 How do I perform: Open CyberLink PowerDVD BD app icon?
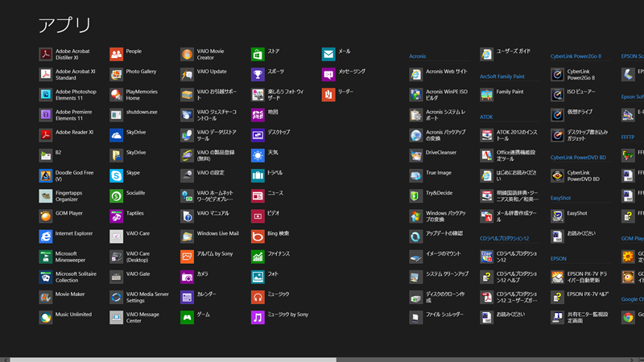557,175
